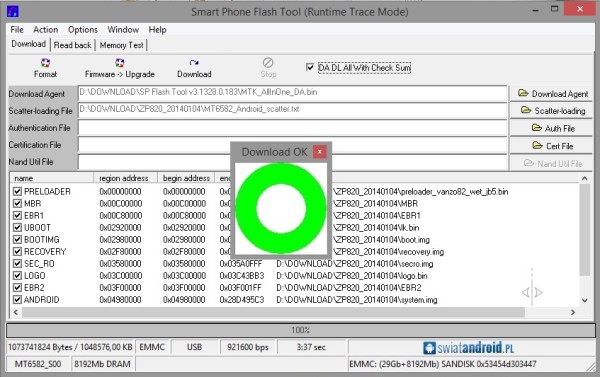The image size is (600, 377).
Task: Click the Format toolbar icon
Action: 45,63
